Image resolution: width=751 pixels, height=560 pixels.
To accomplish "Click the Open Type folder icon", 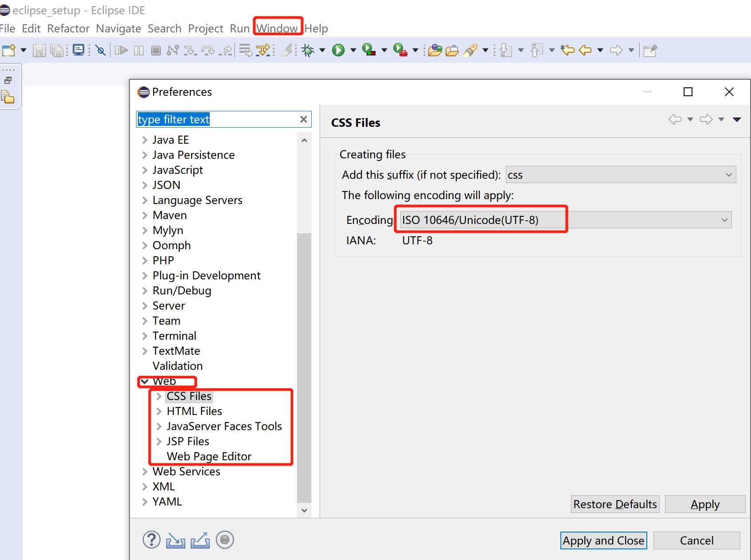I will (435, 50).
